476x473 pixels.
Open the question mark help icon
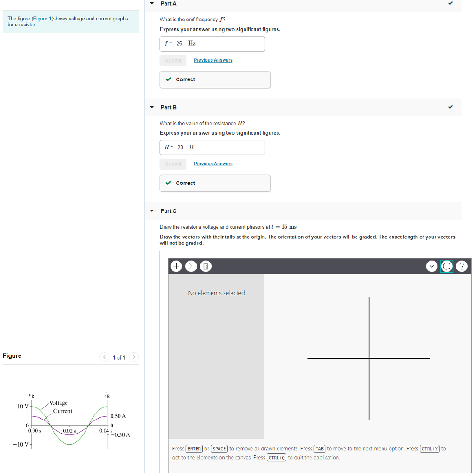[x=461, y=267]
